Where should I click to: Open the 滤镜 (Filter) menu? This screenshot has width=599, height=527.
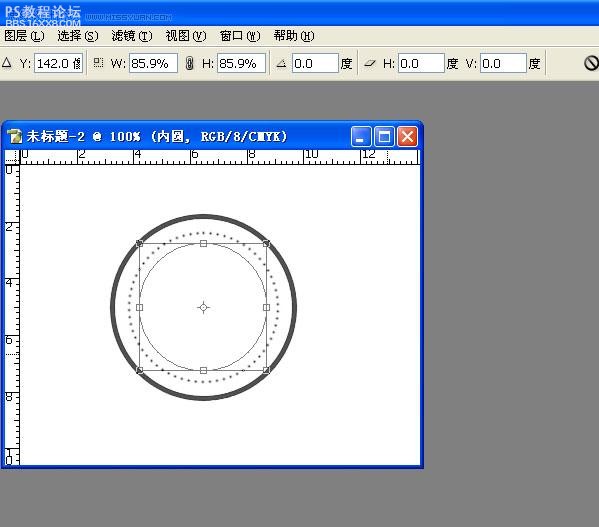point(132,36)
